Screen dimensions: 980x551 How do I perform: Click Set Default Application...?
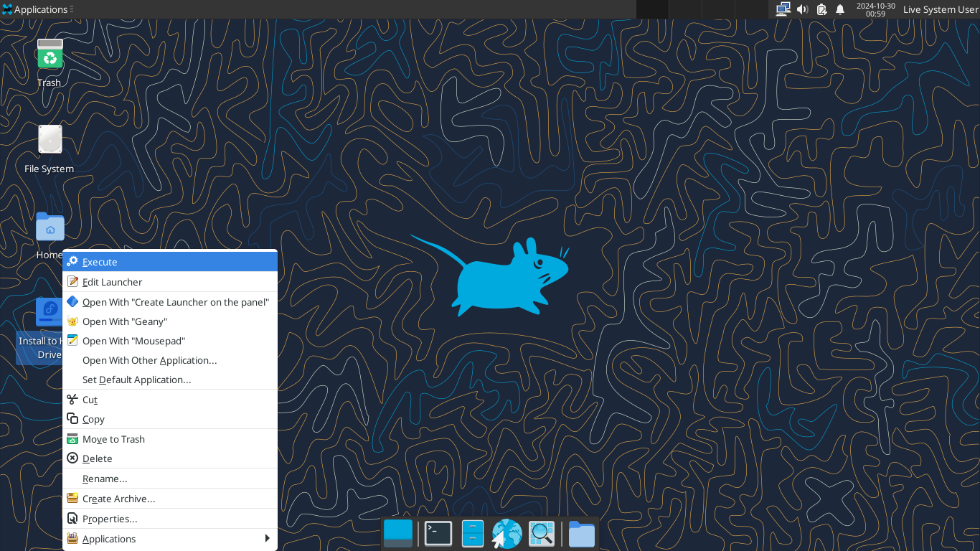[170, 380]
